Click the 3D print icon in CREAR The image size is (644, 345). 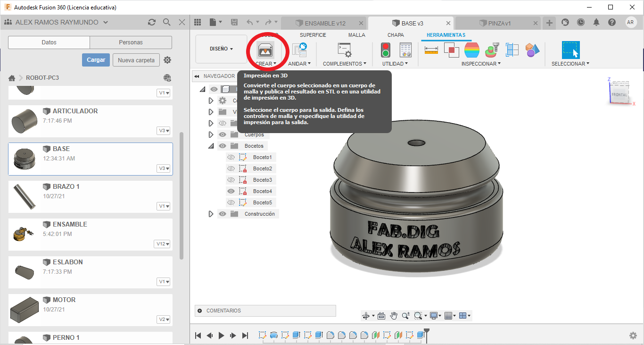click(x=265, y=50)
